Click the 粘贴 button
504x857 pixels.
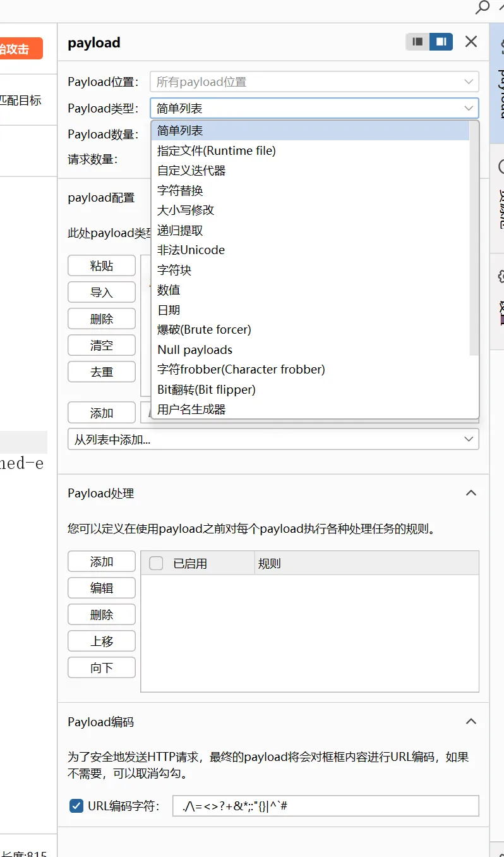(x=101, y=266)
